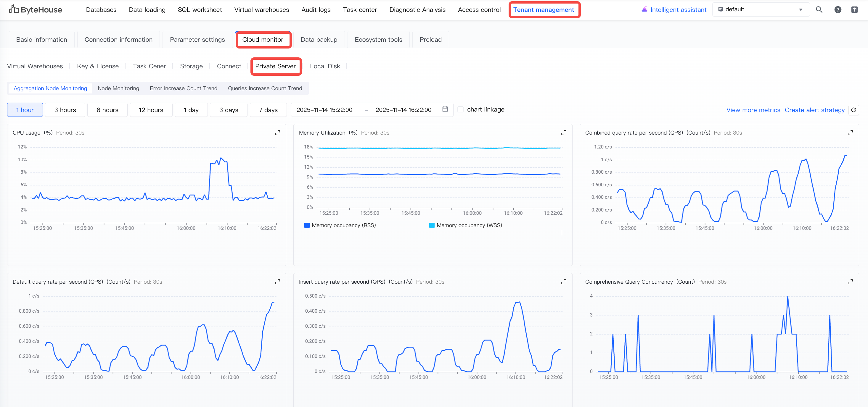Screen dimensions: 868x407
Task: Open the help question mark icon
Action: coord(838,9)
